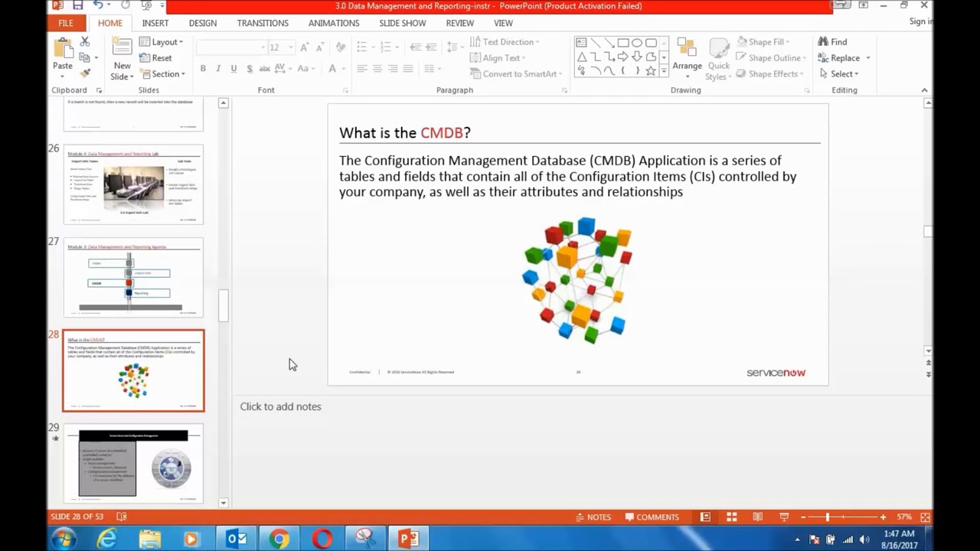This screenshot has width=980, height=551.
Task: Start the slide show from the status bar
Action: [784, 517]
